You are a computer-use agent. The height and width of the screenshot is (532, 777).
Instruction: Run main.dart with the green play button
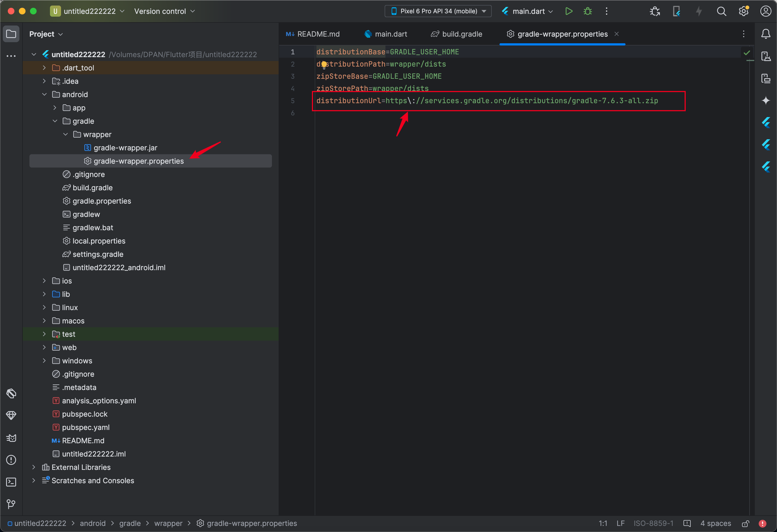coord(568,11)
